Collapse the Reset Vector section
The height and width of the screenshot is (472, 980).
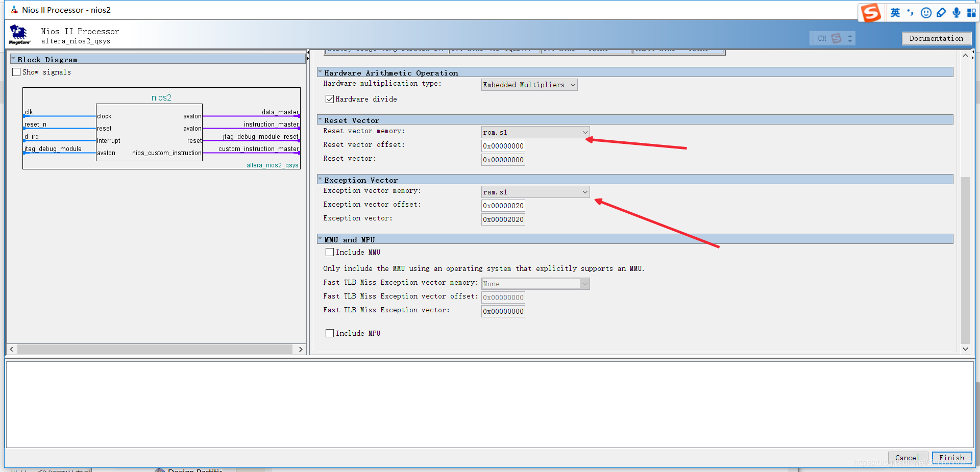(x=320, y=120)
